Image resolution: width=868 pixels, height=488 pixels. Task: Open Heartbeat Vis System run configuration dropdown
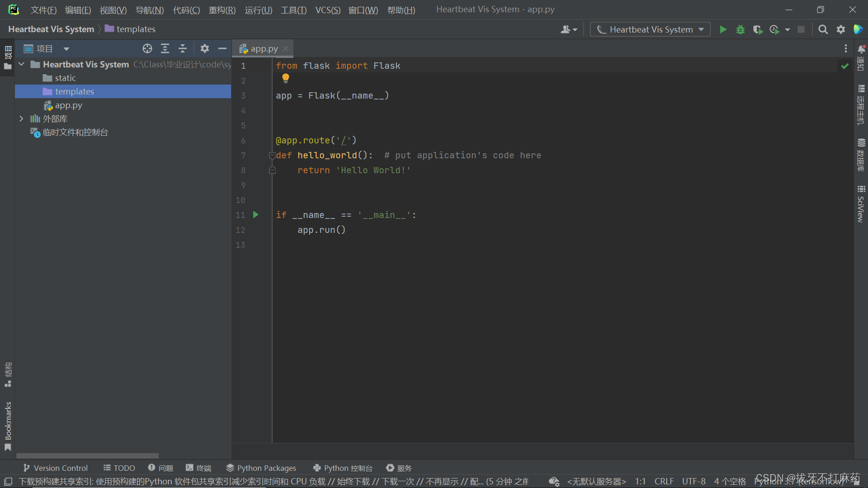(x=650, y=29)
